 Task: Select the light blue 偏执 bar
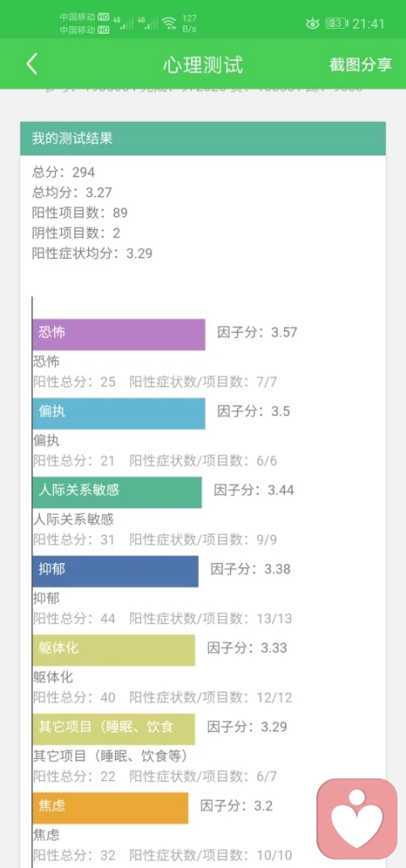coord(118,413)
